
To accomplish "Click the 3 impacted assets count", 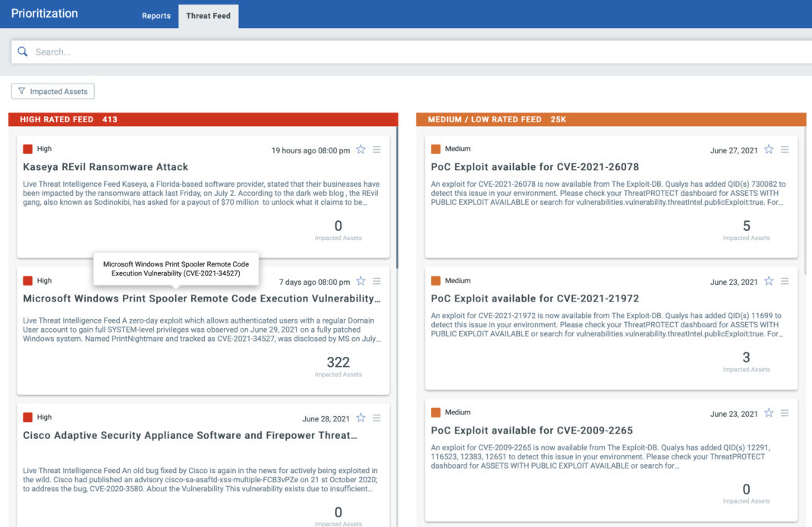I will (x=746, y=358).
